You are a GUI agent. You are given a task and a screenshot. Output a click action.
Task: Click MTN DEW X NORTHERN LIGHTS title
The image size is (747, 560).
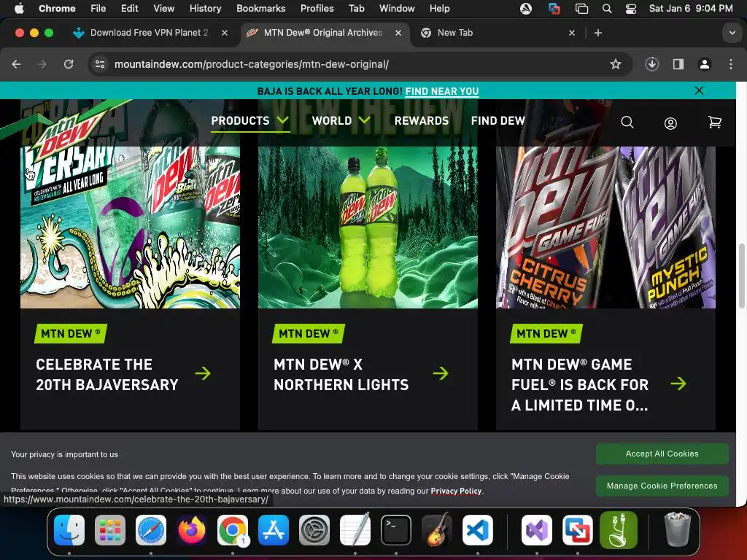click(x=341, y=374)
